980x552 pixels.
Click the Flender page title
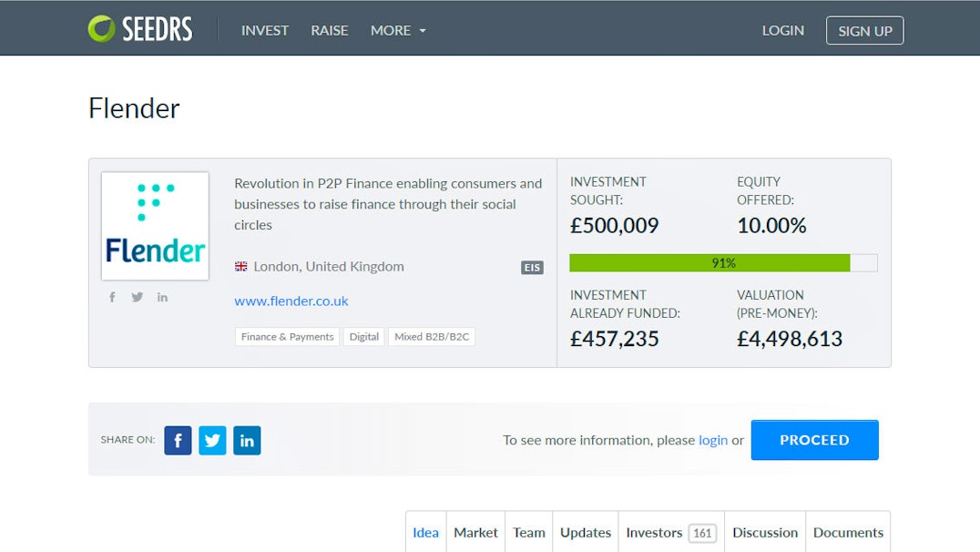(x=134, y=108)
